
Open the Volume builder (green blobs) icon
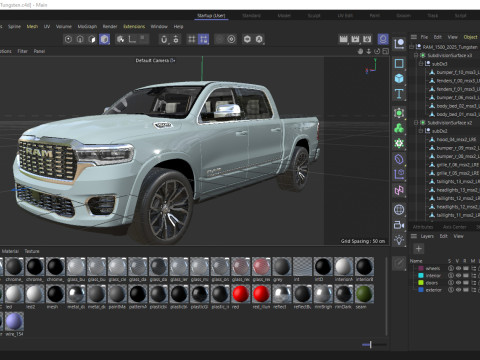tap(399, 128)
